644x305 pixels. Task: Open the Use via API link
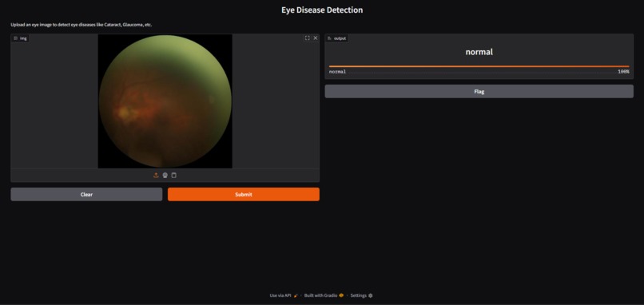coord(284,295)
